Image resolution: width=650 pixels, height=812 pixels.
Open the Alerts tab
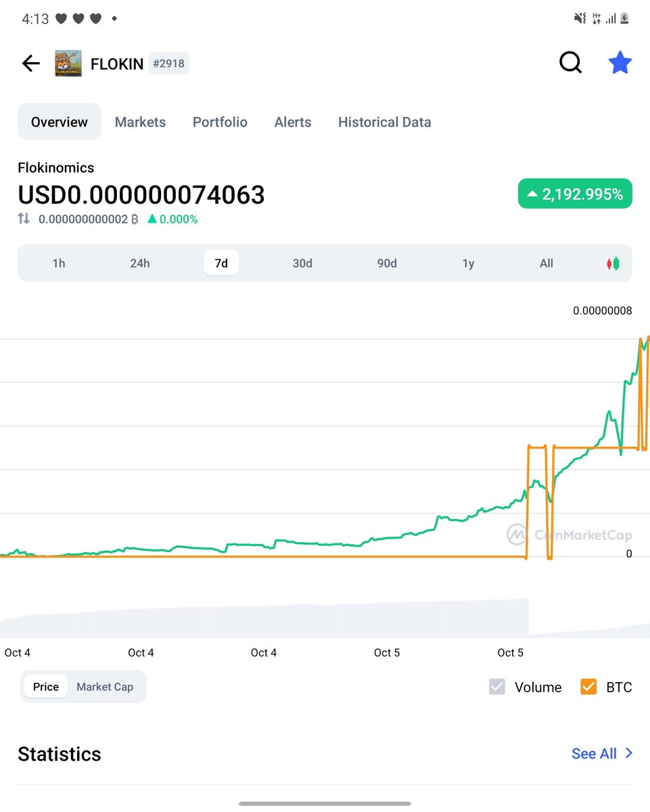tap(293, 122)
